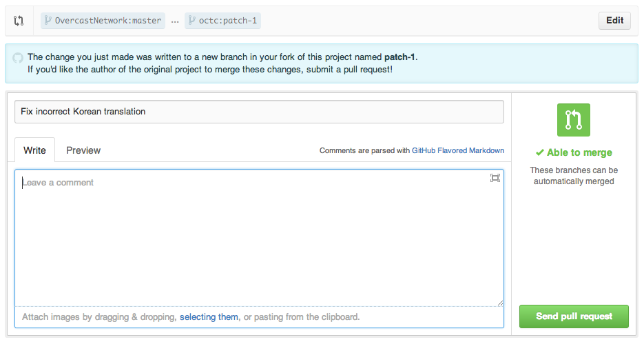Click the compare branches icon at top left
Screen dimensions: 644x342
(19, 21)
